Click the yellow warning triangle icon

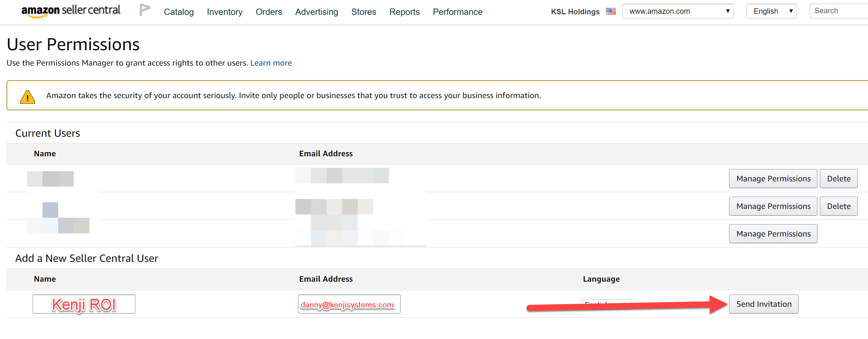tap(27, 97)
